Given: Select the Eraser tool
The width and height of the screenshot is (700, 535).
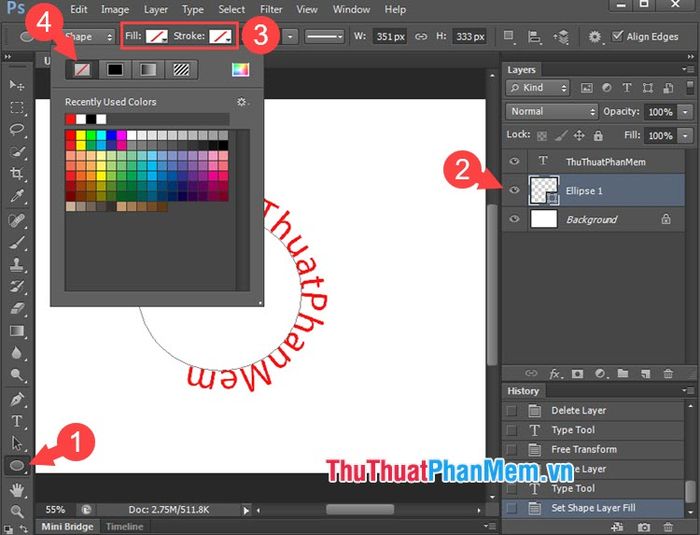Looking at the screenshot, I should 17,308.
